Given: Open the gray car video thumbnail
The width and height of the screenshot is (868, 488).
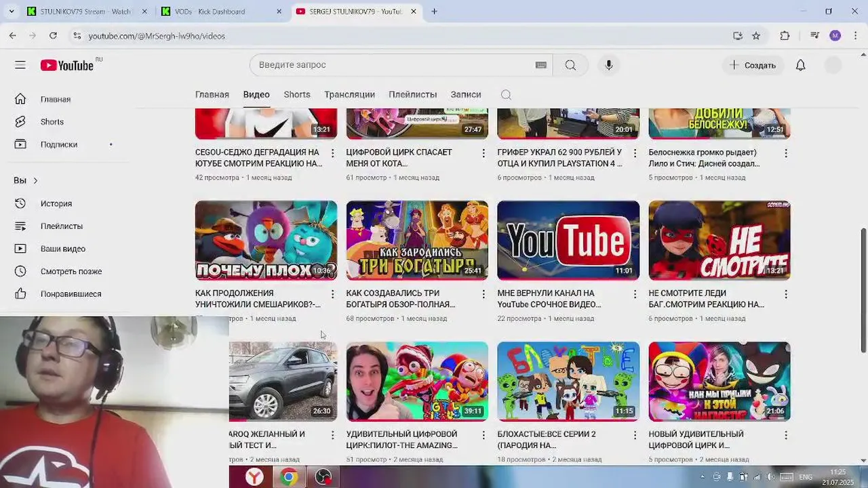Looking at the screenshot, I should [283, 381].
